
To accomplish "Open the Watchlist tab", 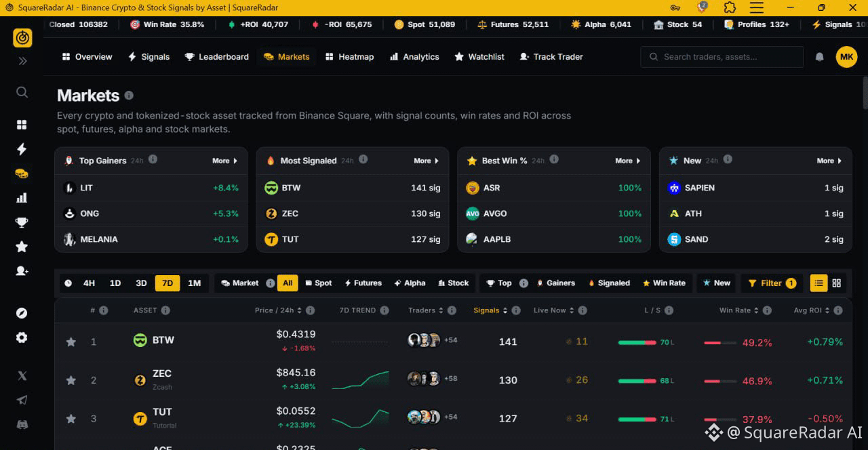I will pyautogui.click(x=479, y=57).
